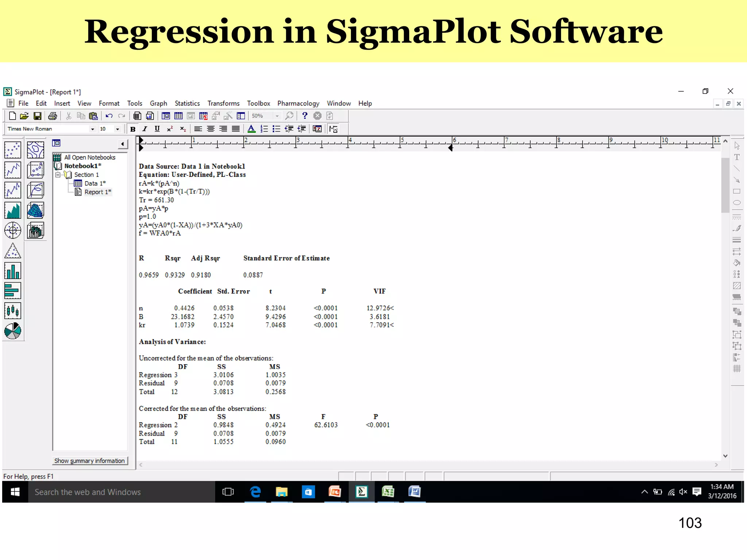Click the ruler right indent marker
Screen dimensions: 747x560
point(451,148)
